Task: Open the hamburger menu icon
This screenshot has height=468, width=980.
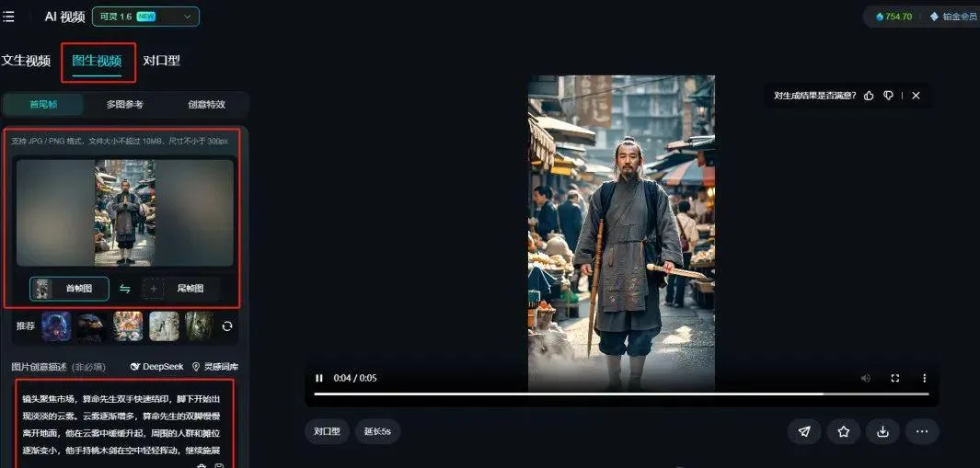Action: (8, 17)
